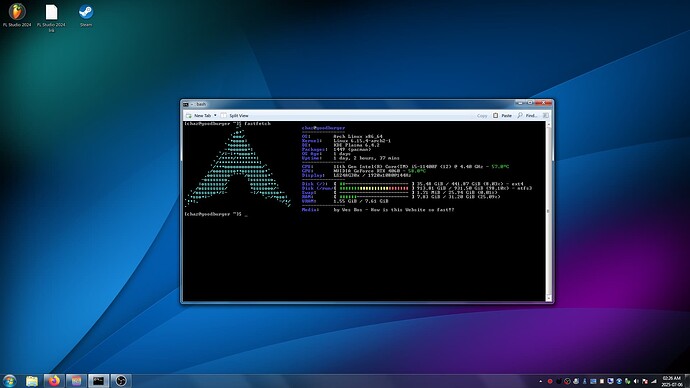The image size is (690, 388).
Task: Click the terminal icon in the title bar
Action: tap(186, 104)
